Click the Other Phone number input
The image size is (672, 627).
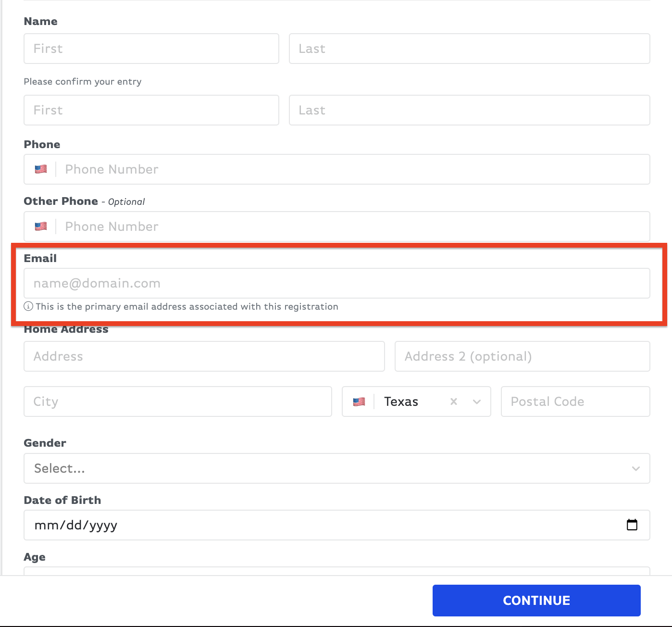pyautogui.click(x=356, y=226)
